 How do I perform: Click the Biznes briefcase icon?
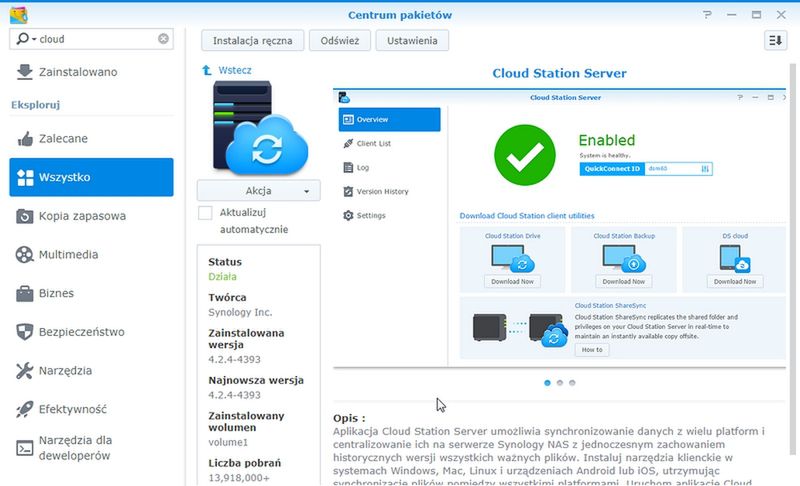pos(24,293)
